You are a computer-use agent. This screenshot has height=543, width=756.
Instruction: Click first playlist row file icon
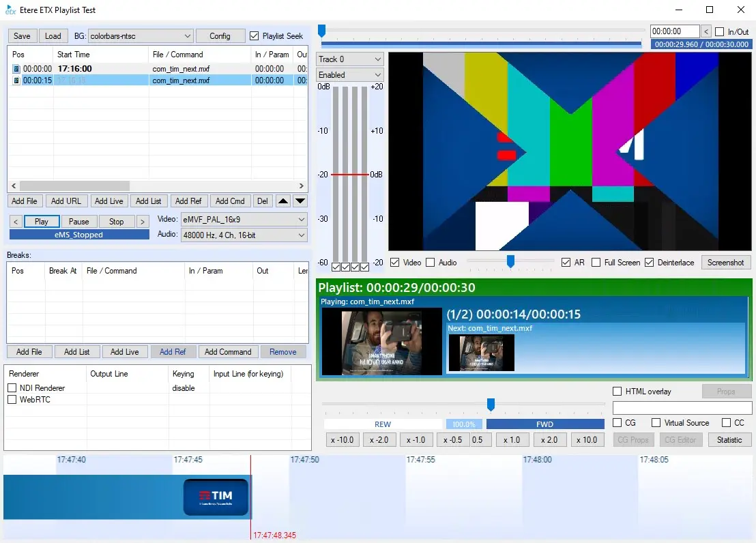(x=16, y=69)
